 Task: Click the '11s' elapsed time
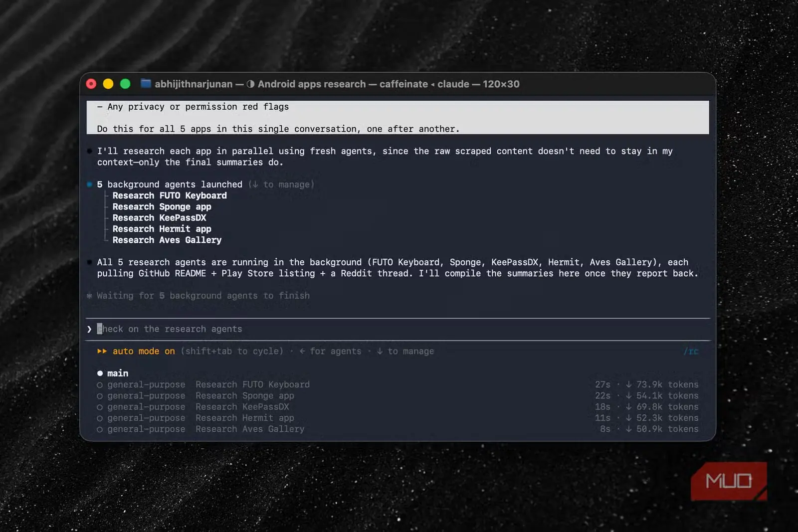(602, 418)
